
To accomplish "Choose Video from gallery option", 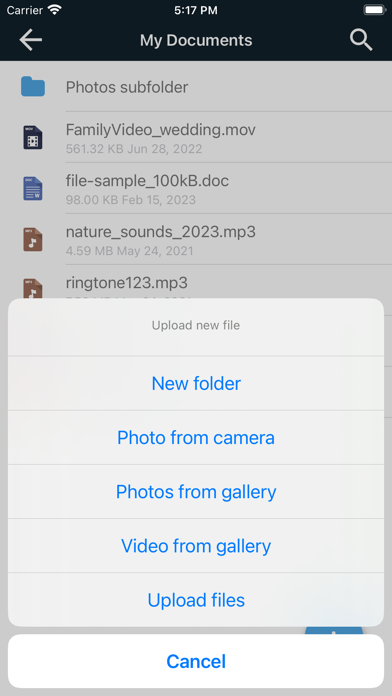I will [x=196, y=546].
